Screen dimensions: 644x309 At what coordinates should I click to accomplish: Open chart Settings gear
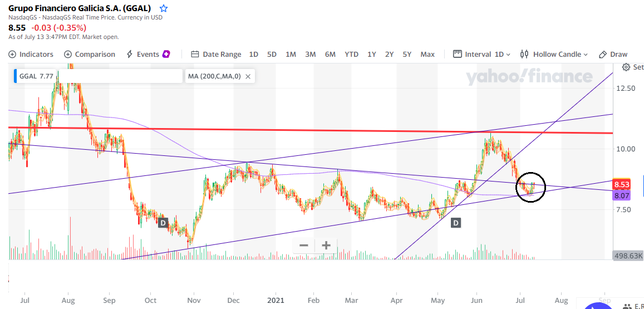point(626,67)
